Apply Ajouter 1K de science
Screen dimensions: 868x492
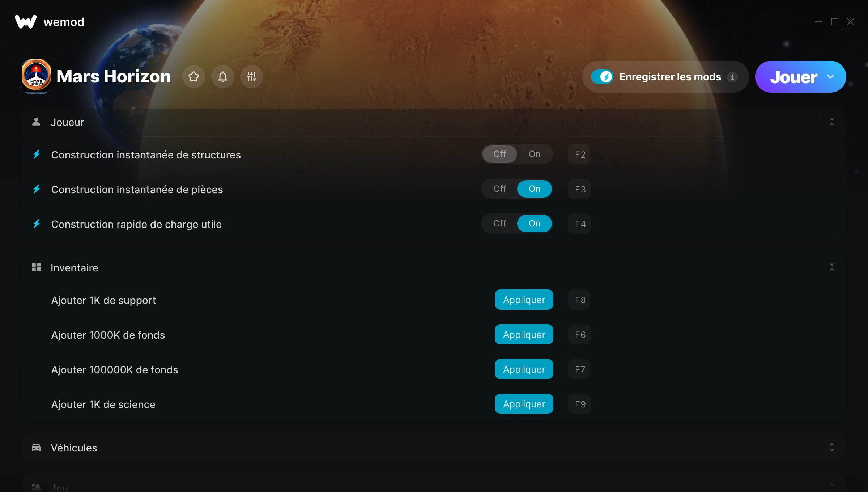(x=524, y=404)
